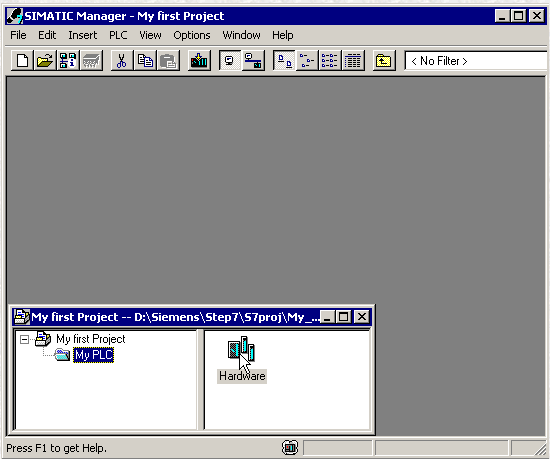The height and width of the screenshot is (459, 550).
Task: Click the window resize grip corner
Action: [541, 450]
